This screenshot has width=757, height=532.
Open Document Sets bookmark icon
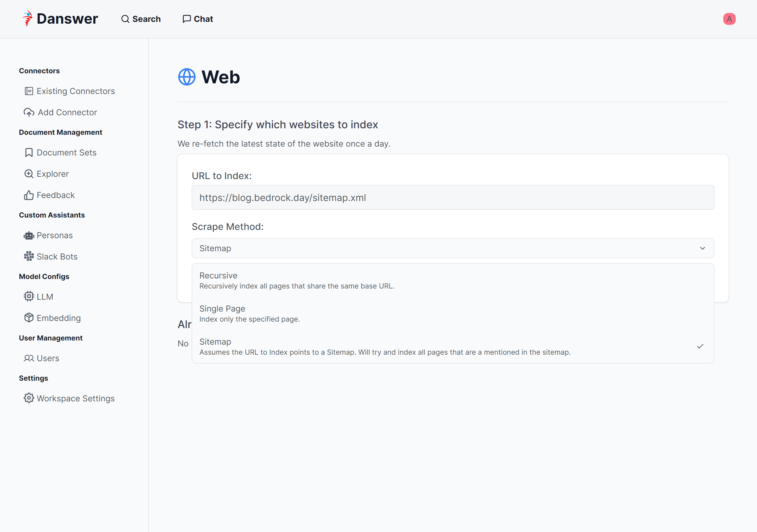point(29,153)
